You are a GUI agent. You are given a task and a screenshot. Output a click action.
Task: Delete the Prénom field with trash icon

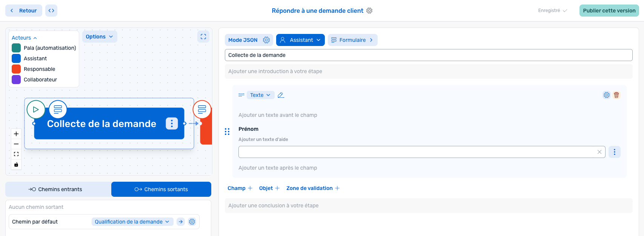coord(616,95)
